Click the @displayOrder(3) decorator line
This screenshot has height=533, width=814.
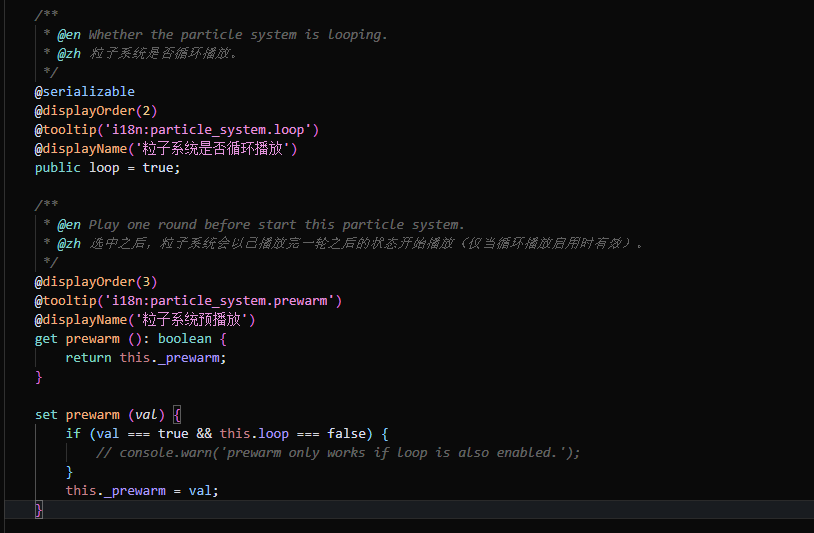pos(96,282)
